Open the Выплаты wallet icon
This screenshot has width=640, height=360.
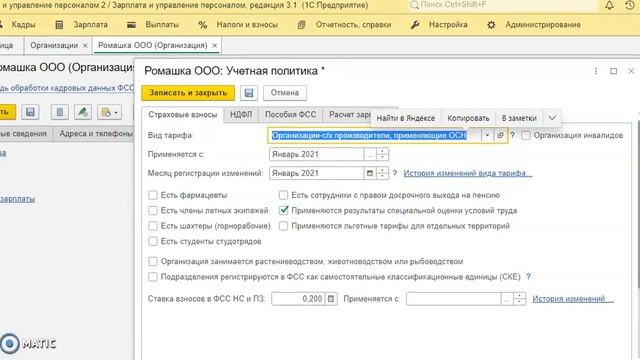click(x=131, y=25)
